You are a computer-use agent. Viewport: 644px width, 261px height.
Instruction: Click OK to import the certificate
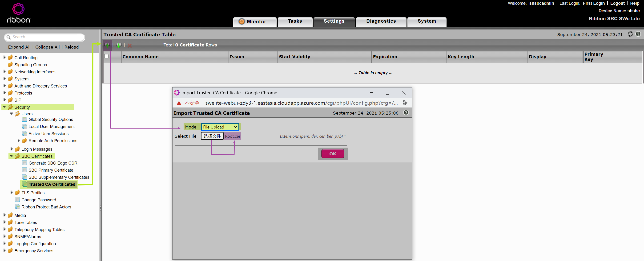pyautogui.click(x=333, y=154)
